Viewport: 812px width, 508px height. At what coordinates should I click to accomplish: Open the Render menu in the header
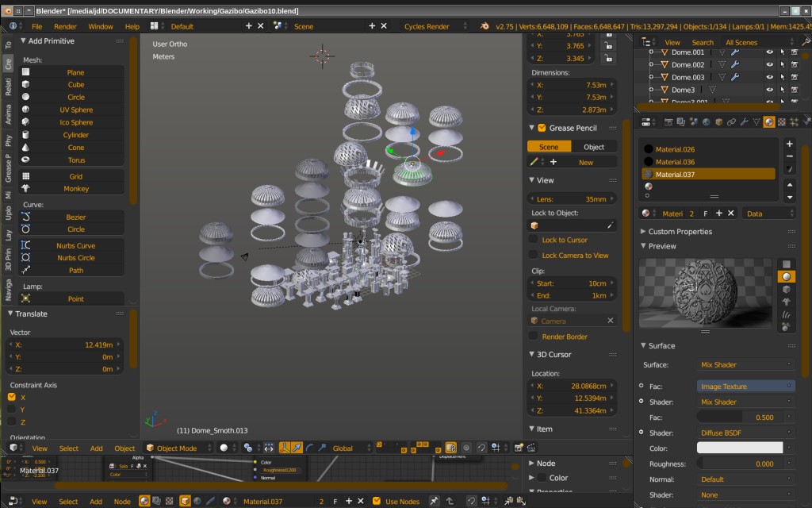65,25
